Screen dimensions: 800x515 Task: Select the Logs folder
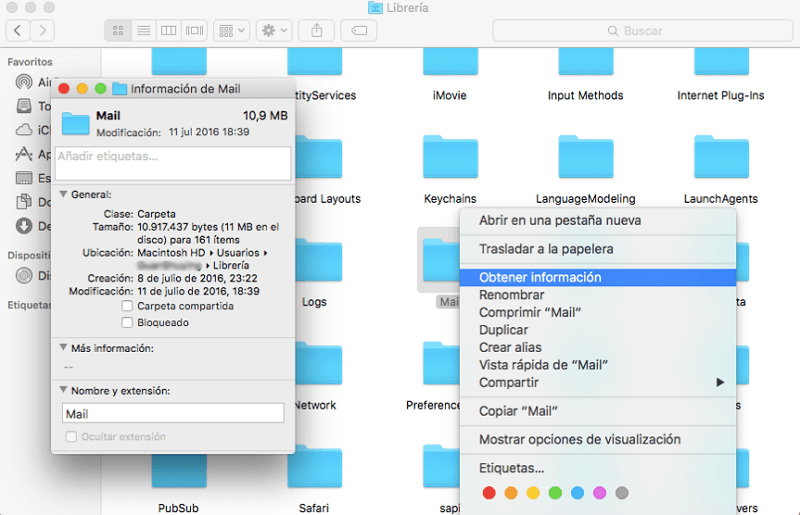click(x=319, y=260)
